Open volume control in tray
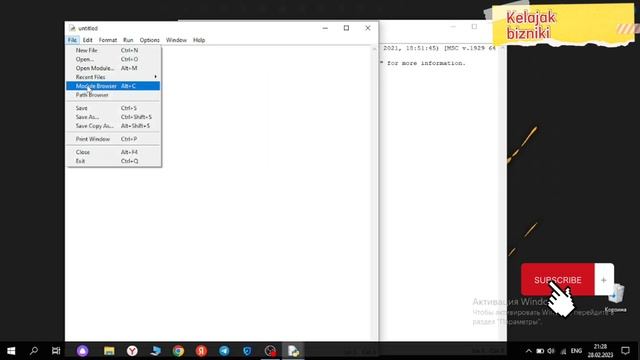Viewport: 640px width, 360px height. tap(551, 351)
